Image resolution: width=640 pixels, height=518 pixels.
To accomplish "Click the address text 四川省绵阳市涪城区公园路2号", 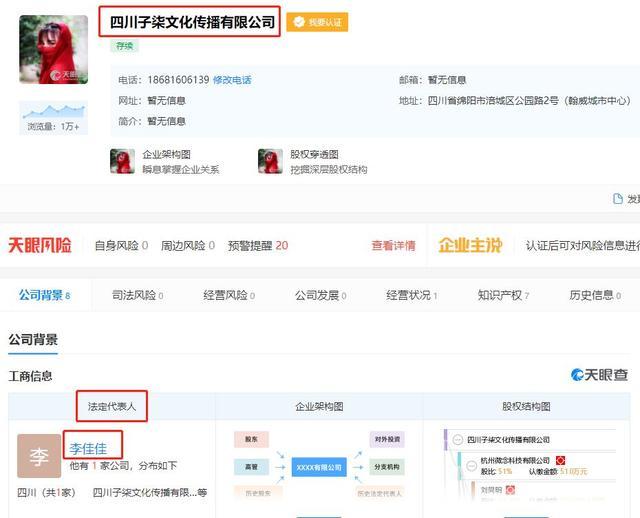I will 493,100.
